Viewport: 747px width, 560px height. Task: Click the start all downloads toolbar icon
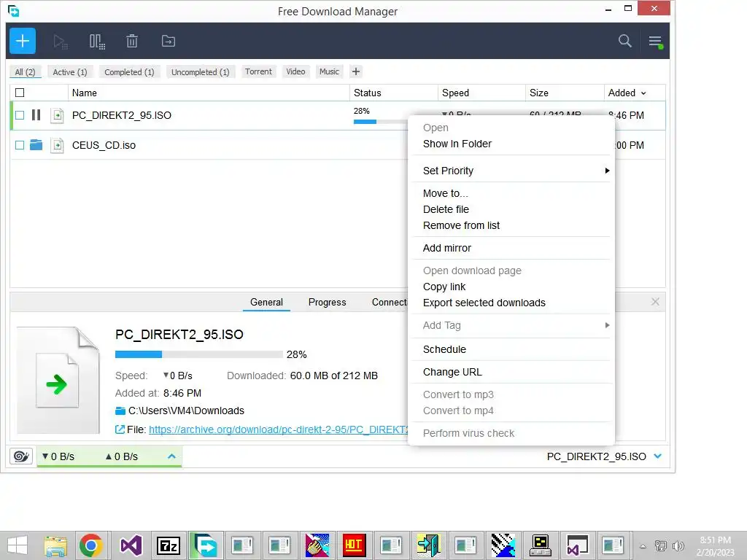(60, 42)
